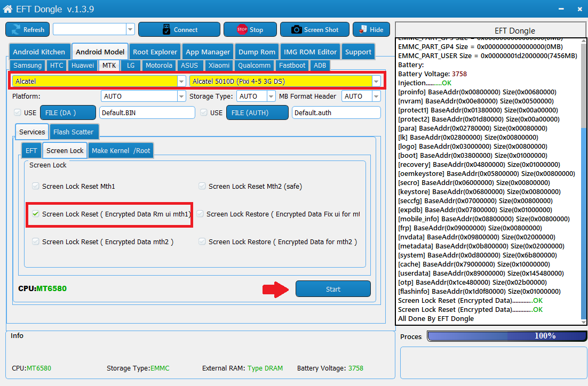Image resolution: width=588 pixels, height=386 pixels.
Task: Click the Stop button label
Action: tap(256, 30)
